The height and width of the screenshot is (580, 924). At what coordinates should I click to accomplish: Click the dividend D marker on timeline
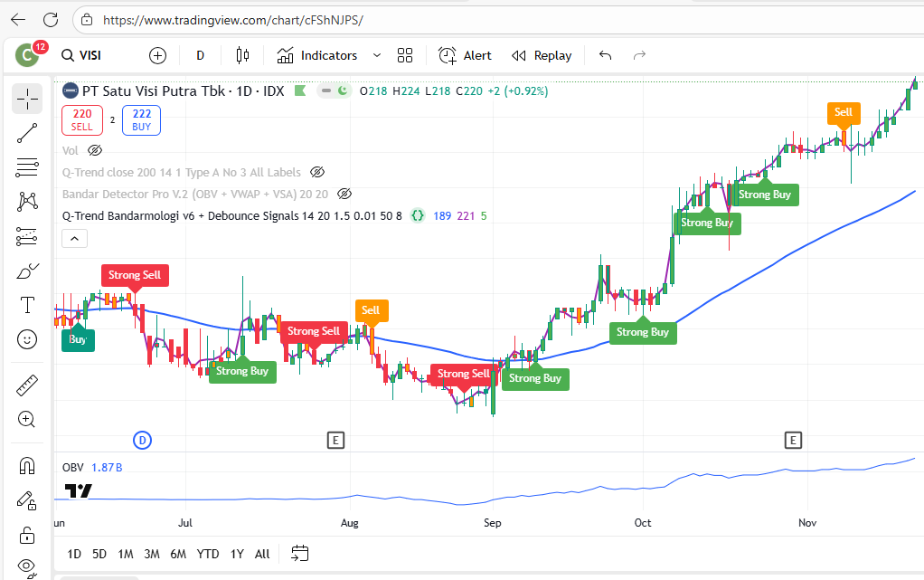pyautogui.click(x=142, y=441)
